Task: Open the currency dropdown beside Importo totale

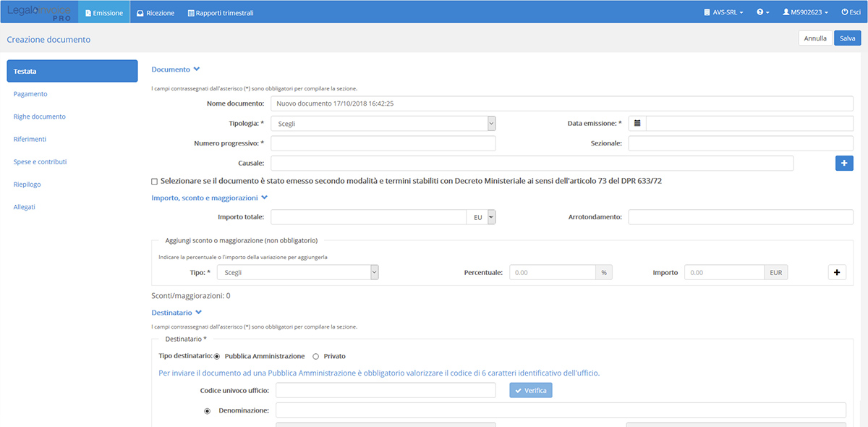Action: [x=491, y=217]
